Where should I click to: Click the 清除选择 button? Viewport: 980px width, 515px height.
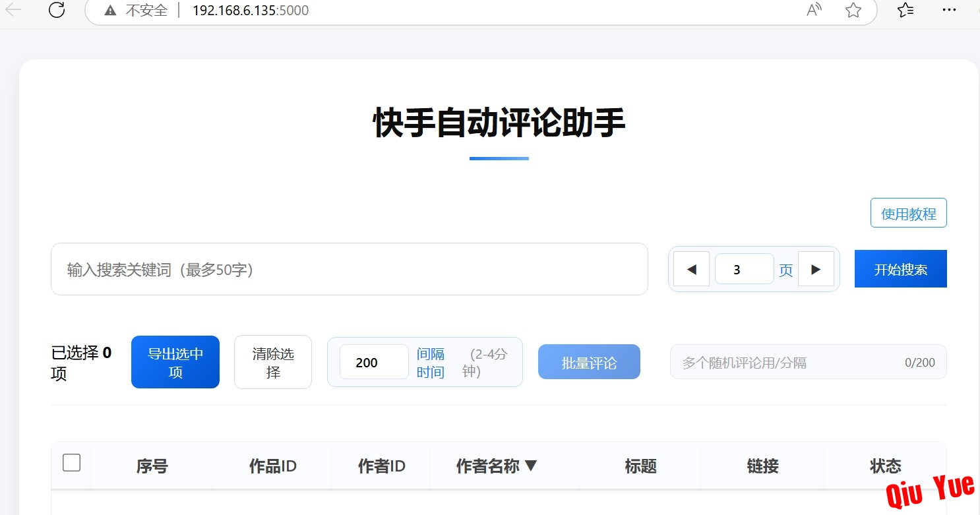pyautogui.click(x=273, y=362)
